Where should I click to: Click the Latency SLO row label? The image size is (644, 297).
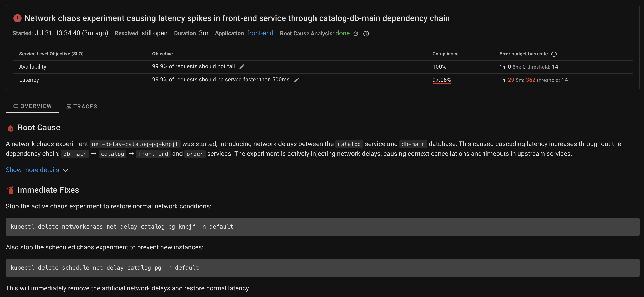(x=29, y=80)
